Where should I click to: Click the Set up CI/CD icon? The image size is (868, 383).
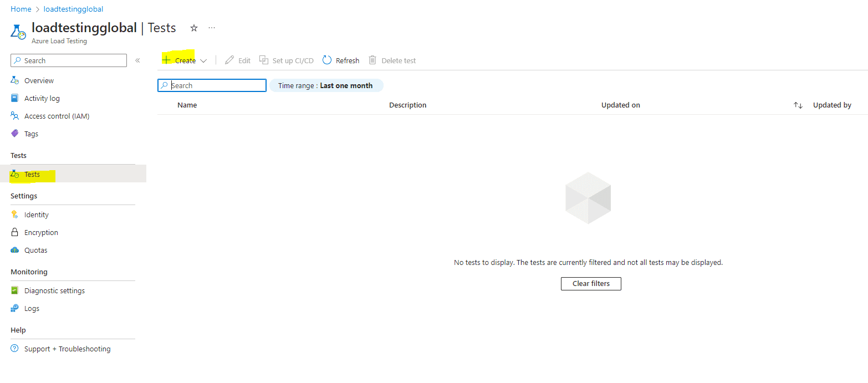tap(264, 60)
